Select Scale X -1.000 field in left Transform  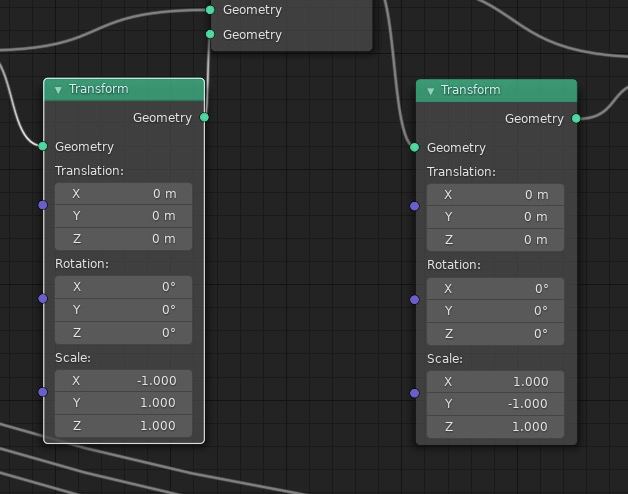point(123,381)
